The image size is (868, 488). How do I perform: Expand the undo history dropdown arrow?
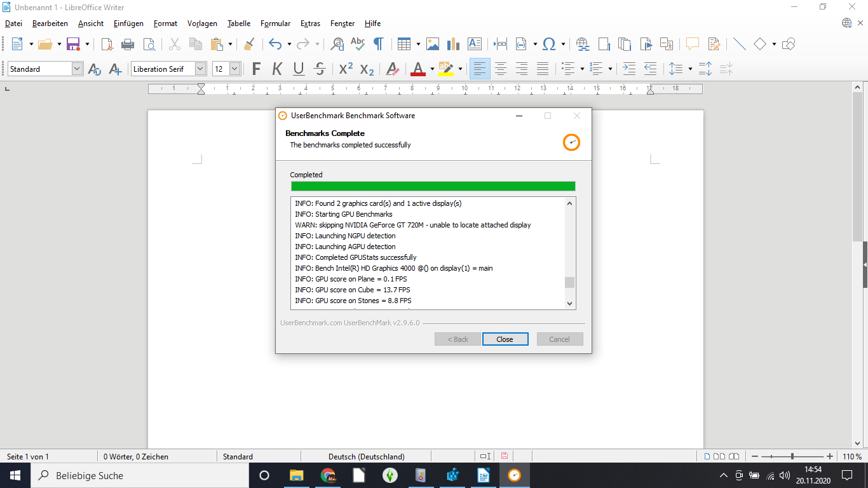(289, 44)
